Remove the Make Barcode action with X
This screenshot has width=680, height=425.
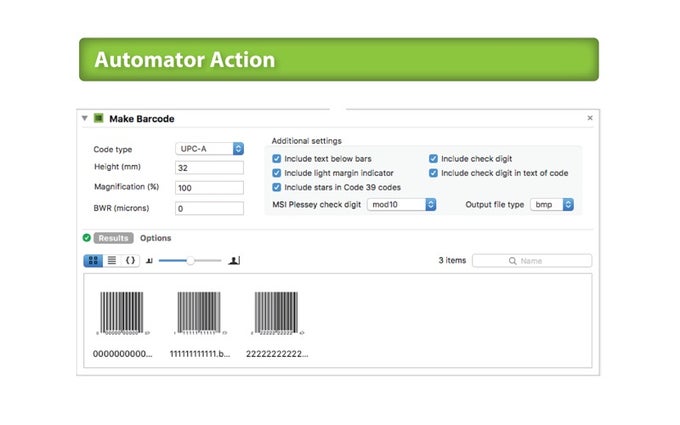(x=590, y=118)
